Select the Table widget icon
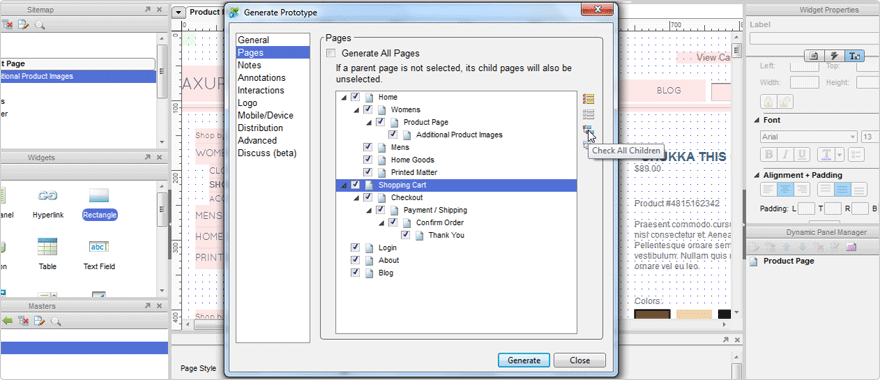This screenshot has width=880, height=380. click(48, 246)
